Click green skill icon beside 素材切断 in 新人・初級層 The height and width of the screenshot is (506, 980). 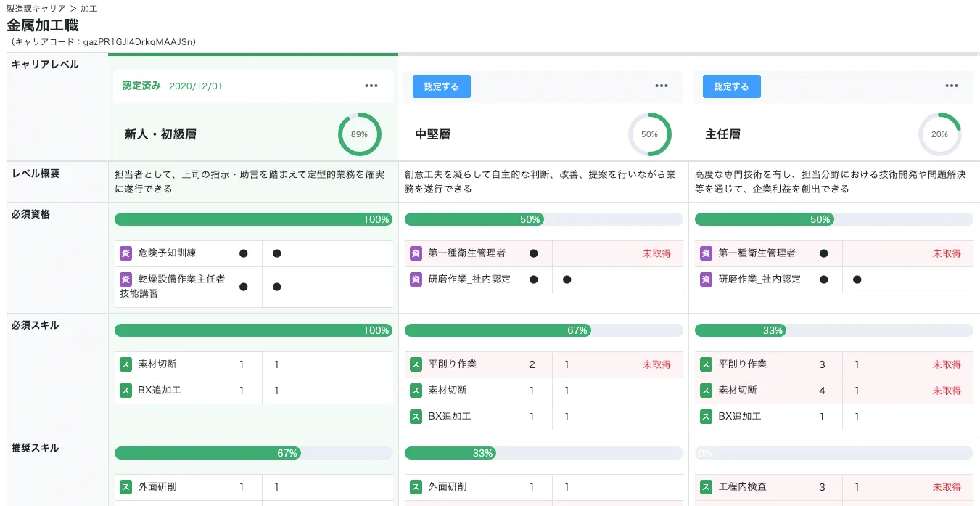(x=125, y=364)
